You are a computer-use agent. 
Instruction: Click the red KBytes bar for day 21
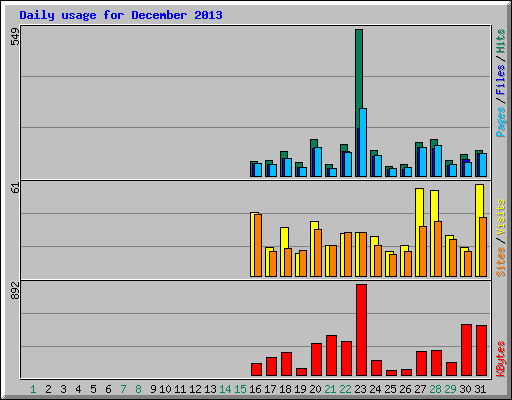point(331,355)
